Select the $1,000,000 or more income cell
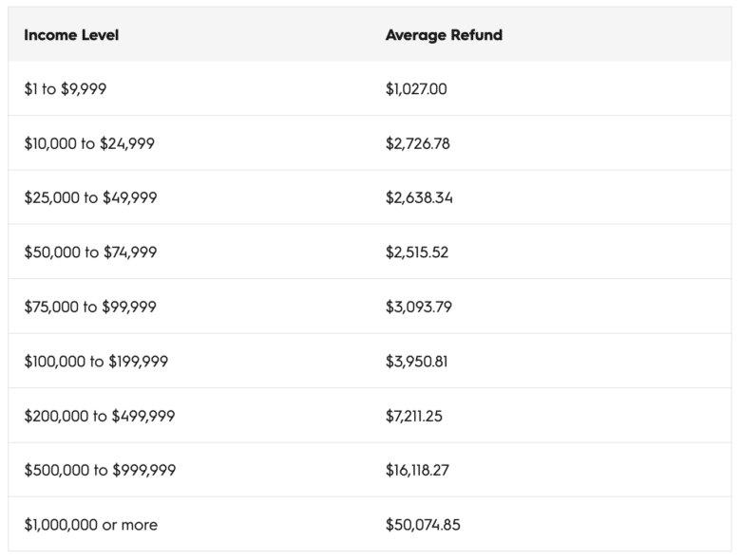 [91, 524]
